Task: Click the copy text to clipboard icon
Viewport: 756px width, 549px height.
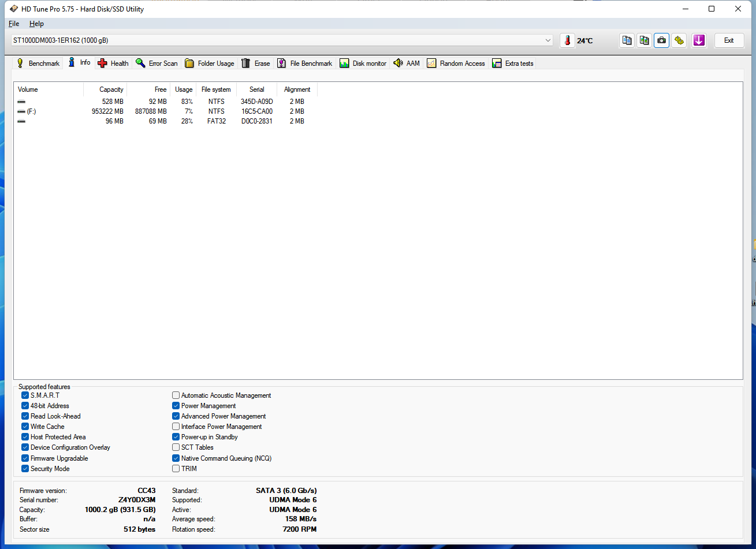Action: (627, 40)
